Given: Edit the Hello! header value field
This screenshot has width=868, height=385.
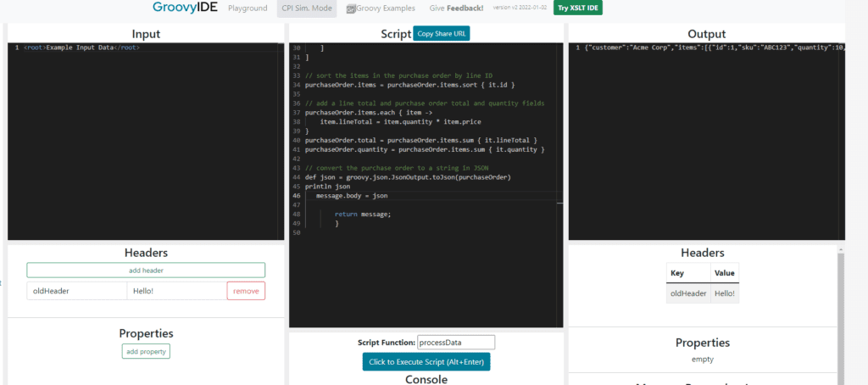Looking at the screenshot, I should (x=177, y=291).
